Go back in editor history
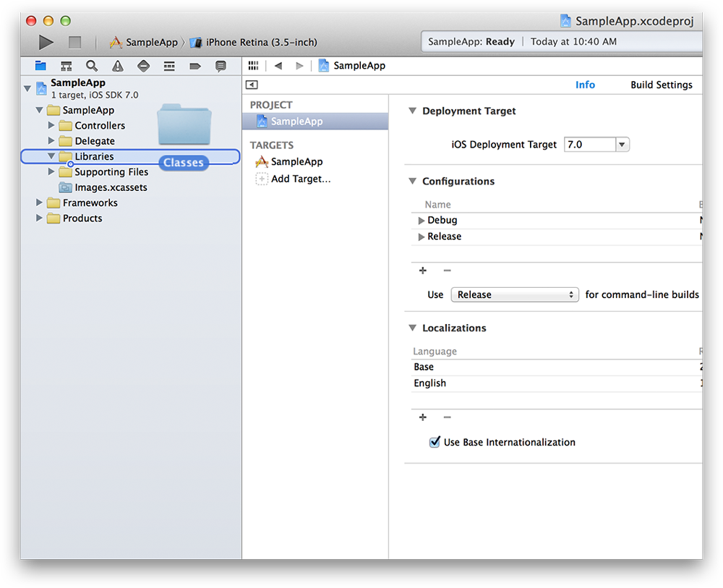 pyautogui.click(x=278, y=66)
